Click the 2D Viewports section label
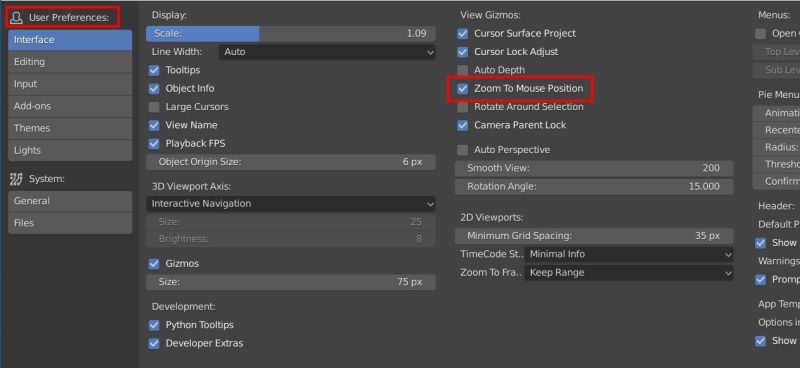This screenshot has width=800, height=368. point(492,217)
